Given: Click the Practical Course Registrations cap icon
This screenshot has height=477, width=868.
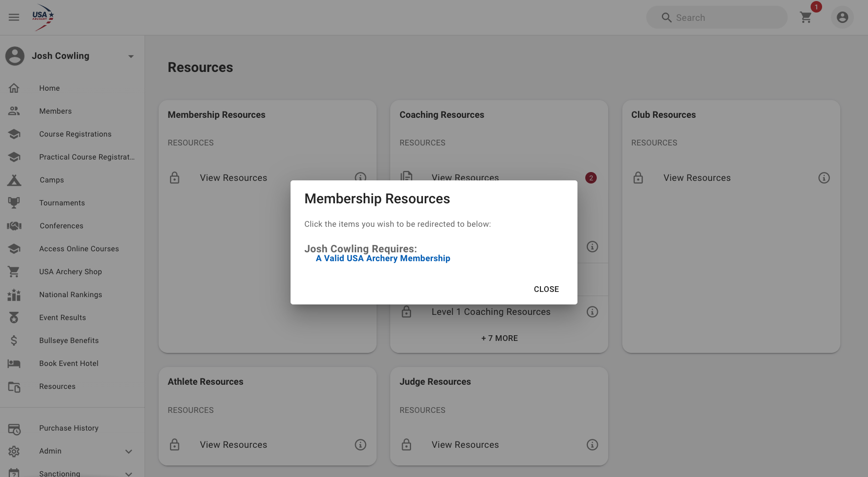Looking at the screenshot, I should click(14, 157).
